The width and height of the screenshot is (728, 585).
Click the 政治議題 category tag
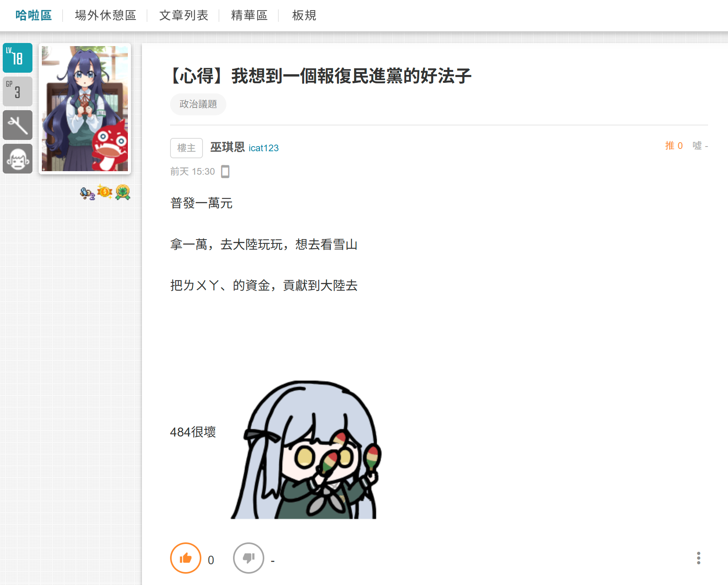tap(198, 104)
